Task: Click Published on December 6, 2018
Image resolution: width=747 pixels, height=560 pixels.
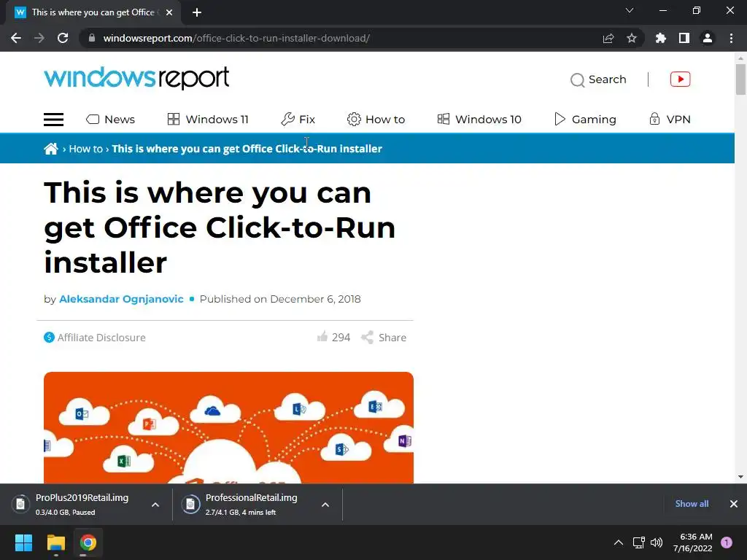Action: pyautogui.click(x=280, y=299)
